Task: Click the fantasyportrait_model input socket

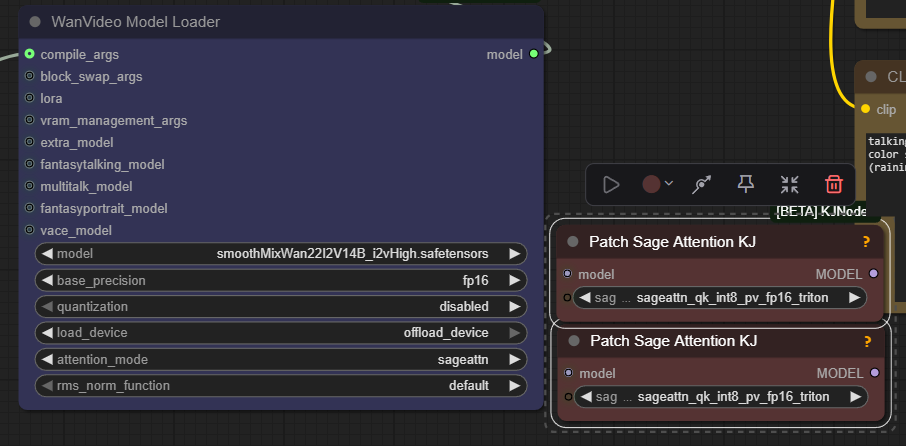Action: tap(29, 208)
